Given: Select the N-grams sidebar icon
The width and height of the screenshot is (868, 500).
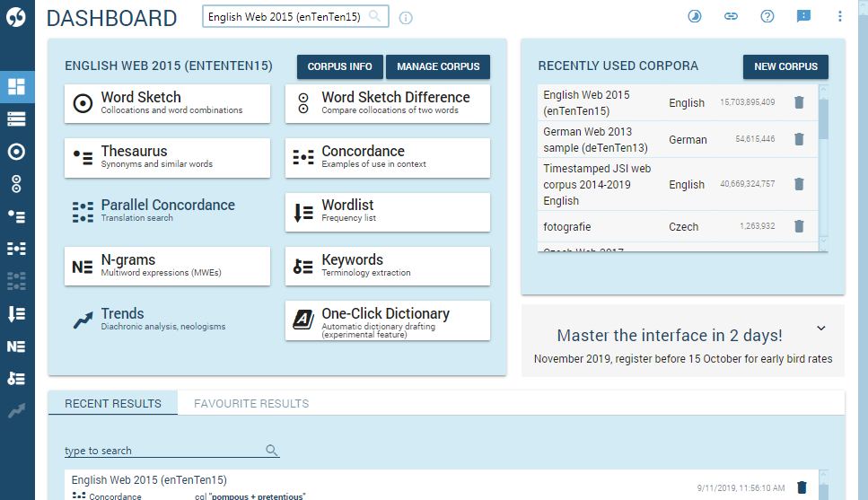Looking at the screenshot, I should (16, 346).
